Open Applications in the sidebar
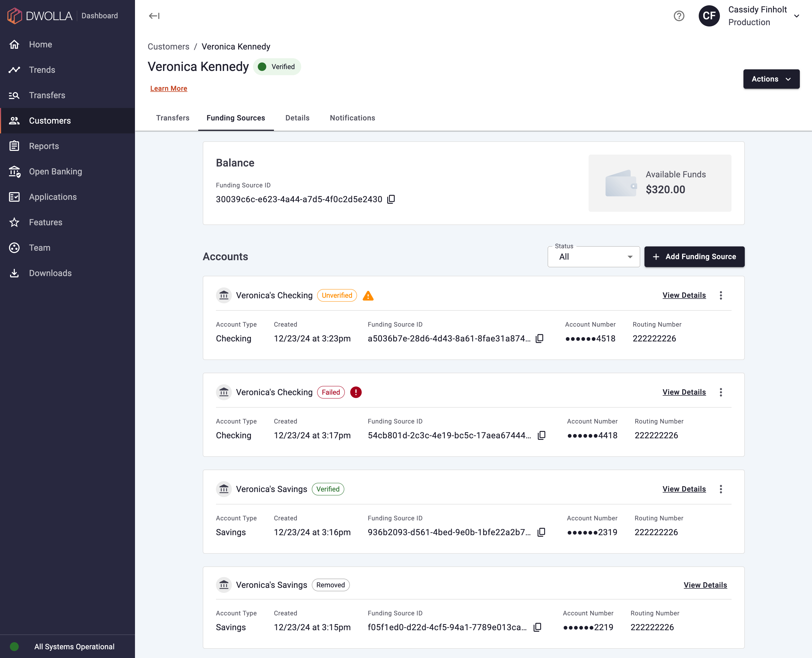The width and height of the screenshot is (812, 658). click(x=67, y=197)
